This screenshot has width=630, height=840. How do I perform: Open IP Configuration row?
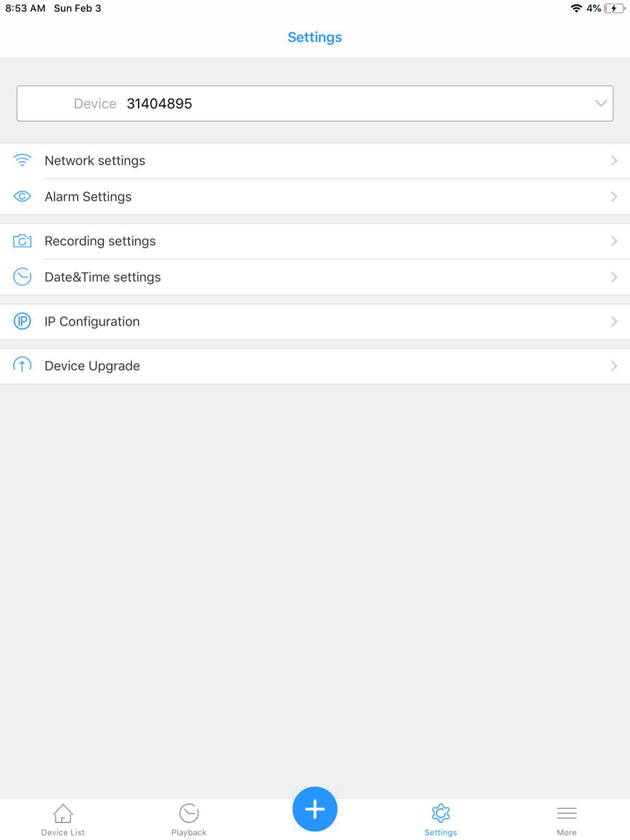click(315, 322)
